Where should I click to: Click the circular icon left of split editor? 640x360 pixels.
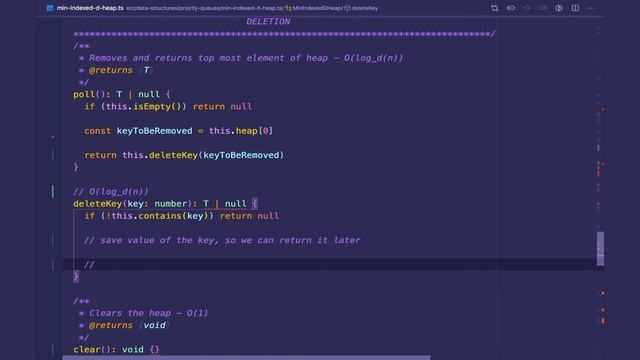(559, 8)
